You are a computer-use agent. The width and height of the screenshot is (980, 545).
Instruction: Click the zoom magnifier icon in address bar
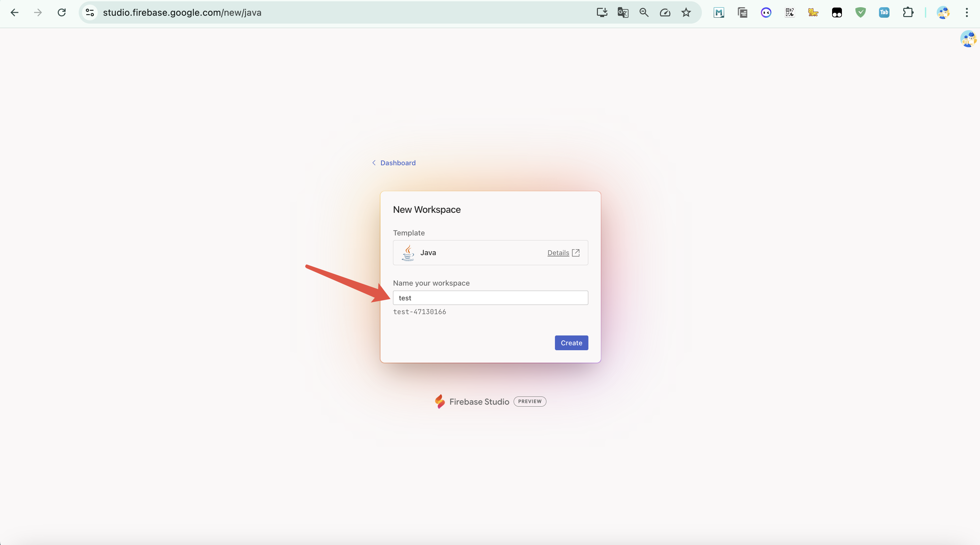[644, 12]
